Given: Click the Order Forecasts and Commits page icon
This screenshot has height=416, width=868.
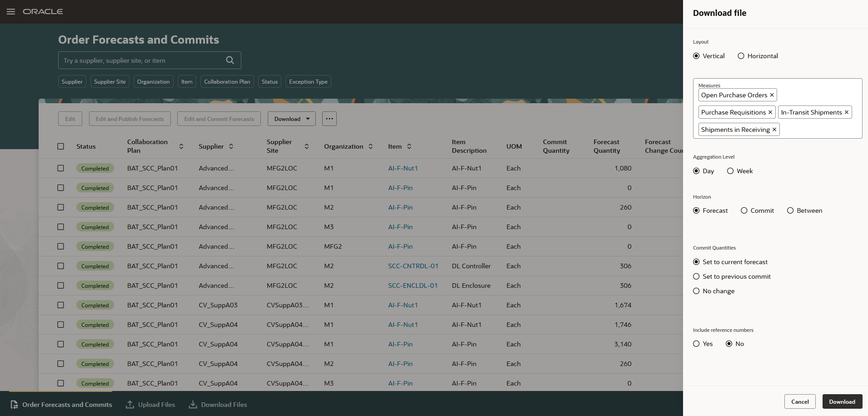Looking at the screenshot, I should click(14, 405).
